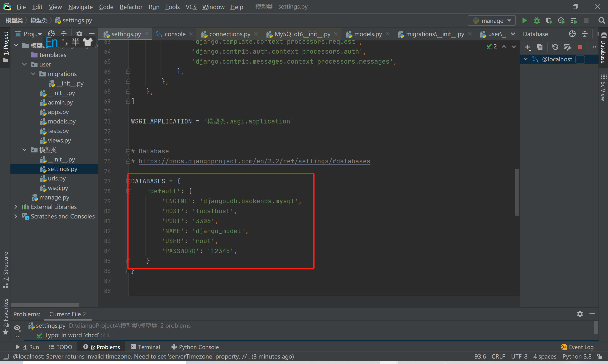Click Run with Coverage icon

click(x=549, y=21)
